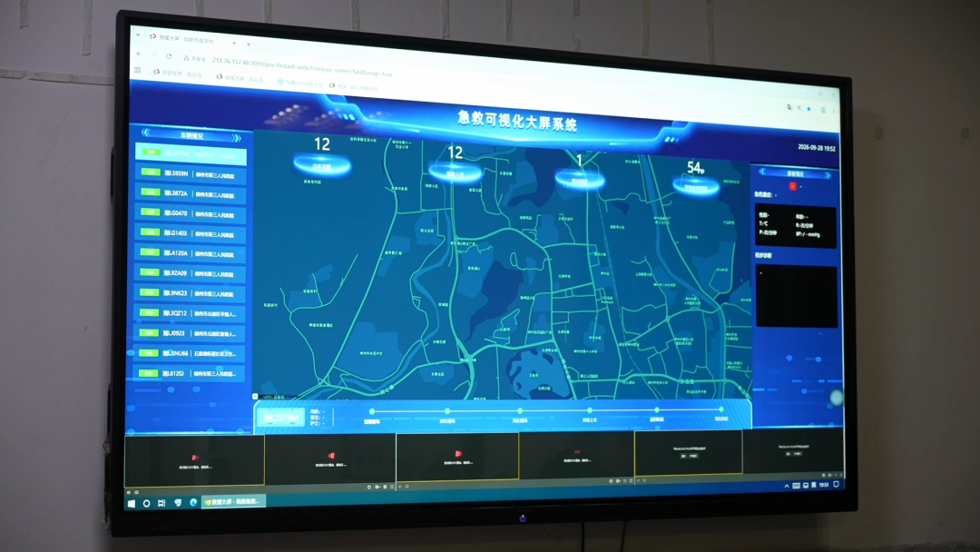Bookmark this page with the star icon

pos(808,109)
